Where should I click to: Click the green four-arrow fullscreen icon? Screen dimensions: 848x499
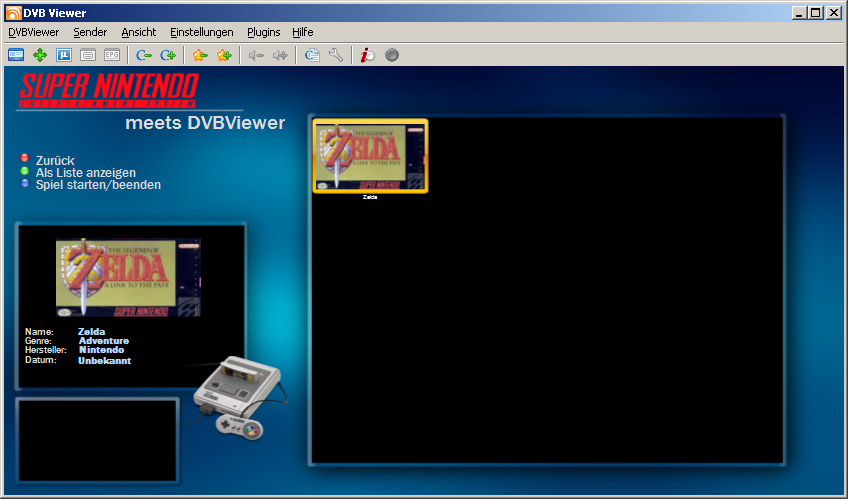(x=40, y=55)
